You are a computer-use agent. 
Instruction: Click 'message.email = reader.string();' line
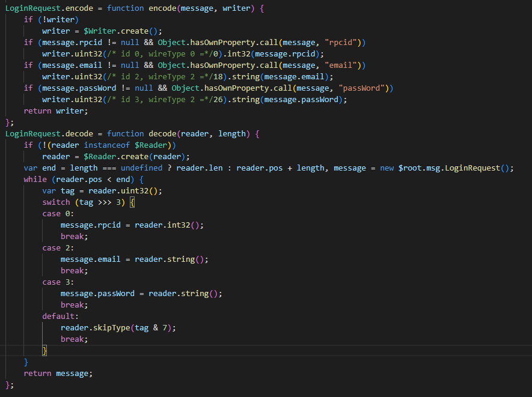pyautogui.click(x=135, y=259)
